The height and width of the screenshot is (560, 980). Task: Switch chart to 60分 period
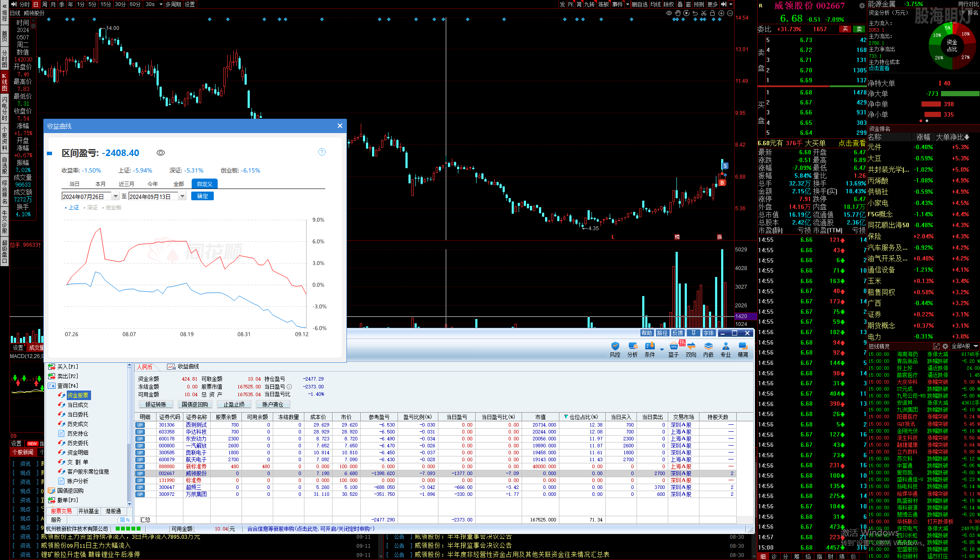(x=135, y=4)
